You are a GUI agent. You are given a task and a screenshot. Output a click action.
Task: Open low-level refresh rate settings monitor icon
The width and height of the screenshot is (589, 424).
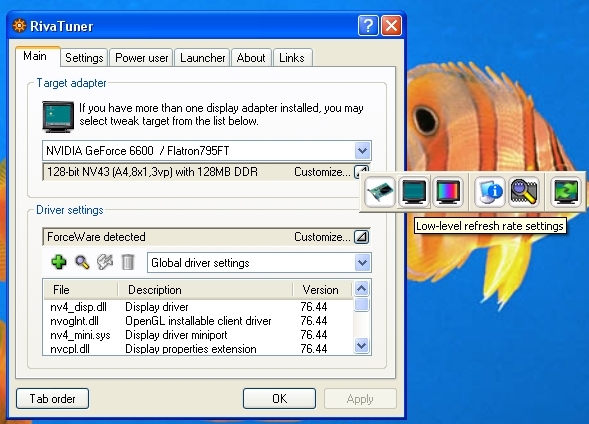(414, 192)
